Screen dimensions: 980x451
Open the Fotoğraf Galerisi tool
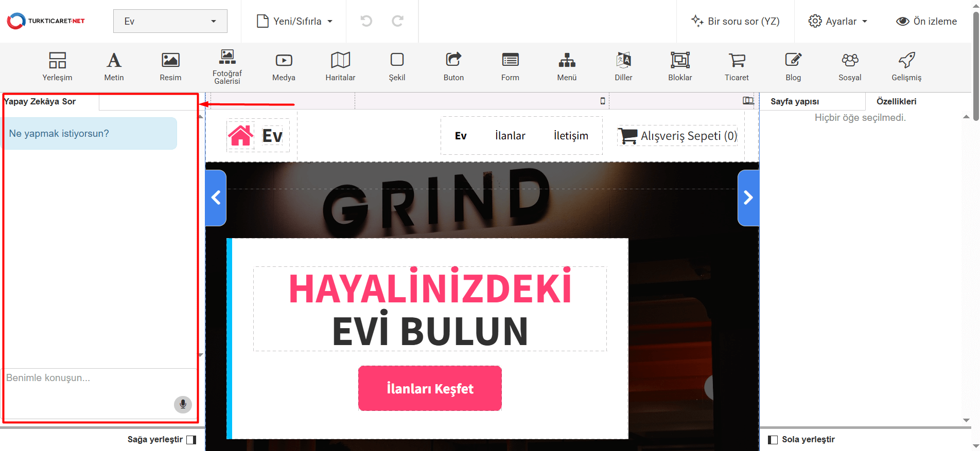[227, 66]
